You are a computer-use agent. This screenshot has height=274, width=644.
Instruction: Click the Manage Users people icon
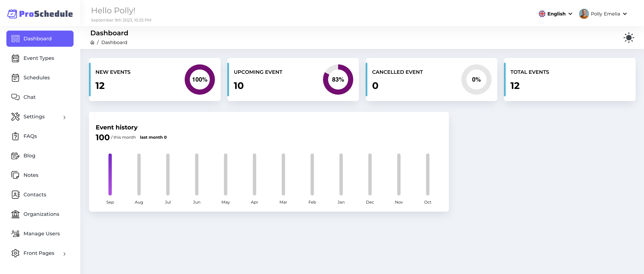point(15,234)
